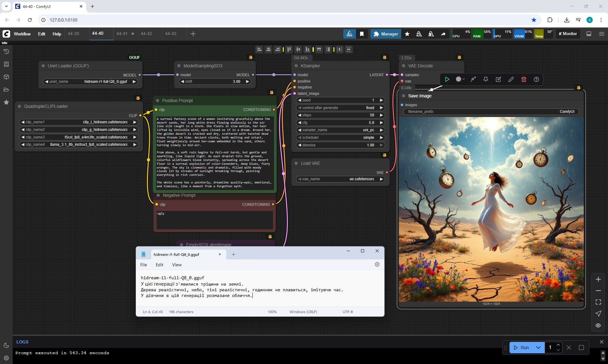Screen dimensions: 608x364
Task: Toggle dark theme moon icon
Action: [x=6, y=345]
